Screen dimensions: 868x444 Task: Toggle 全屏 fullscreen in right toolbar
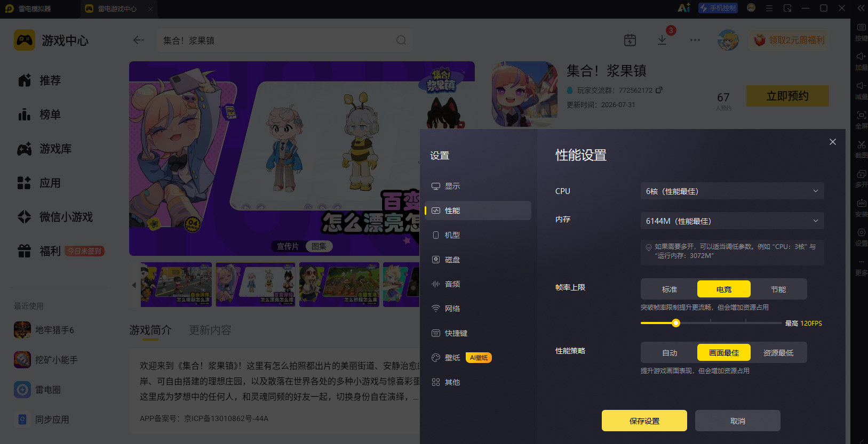click(x=861, y=120)
